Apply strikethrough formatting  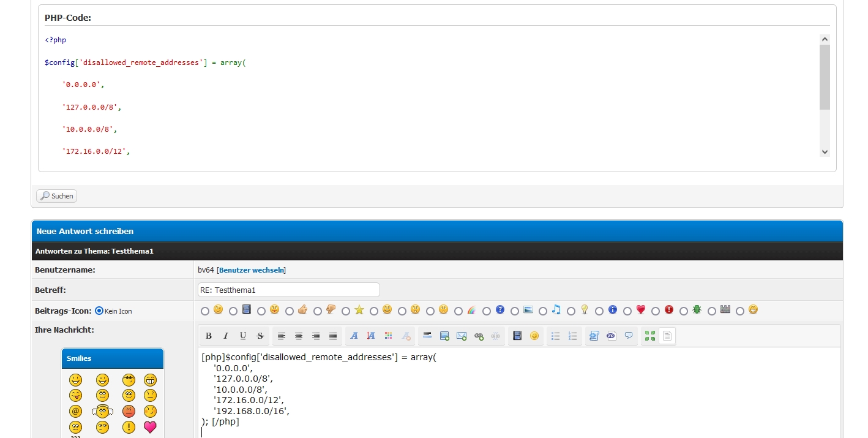pos(260,336)
